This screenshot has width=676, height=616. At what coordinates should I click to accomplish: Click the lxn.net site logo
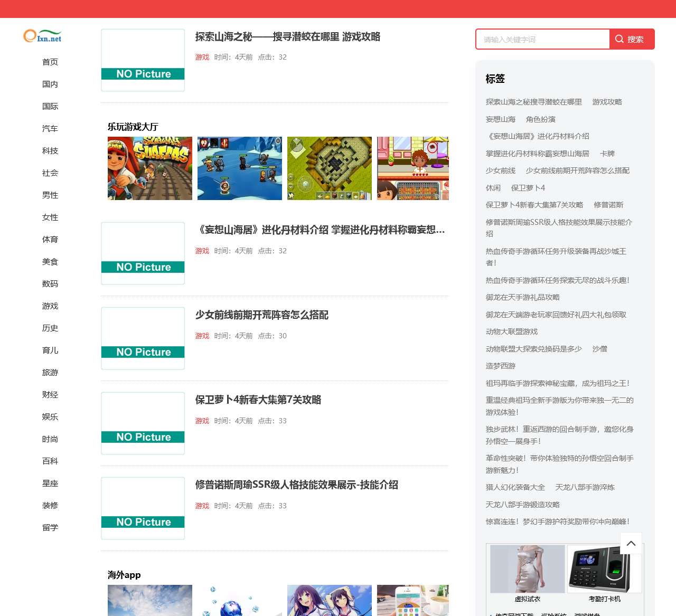click(x=43, y=36)
